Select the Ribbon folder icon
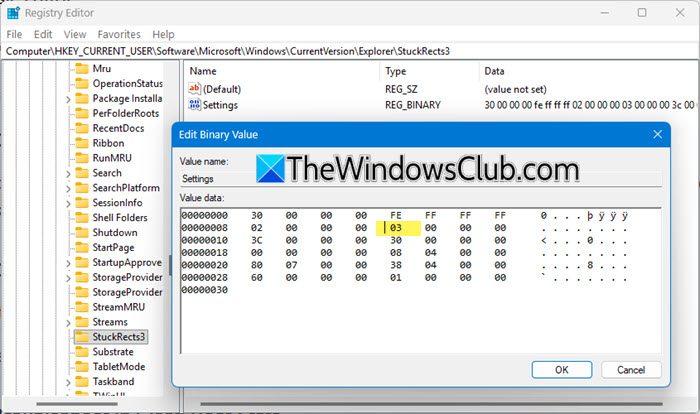This screenshot has height=414, width=700. (x=82, y=143)
